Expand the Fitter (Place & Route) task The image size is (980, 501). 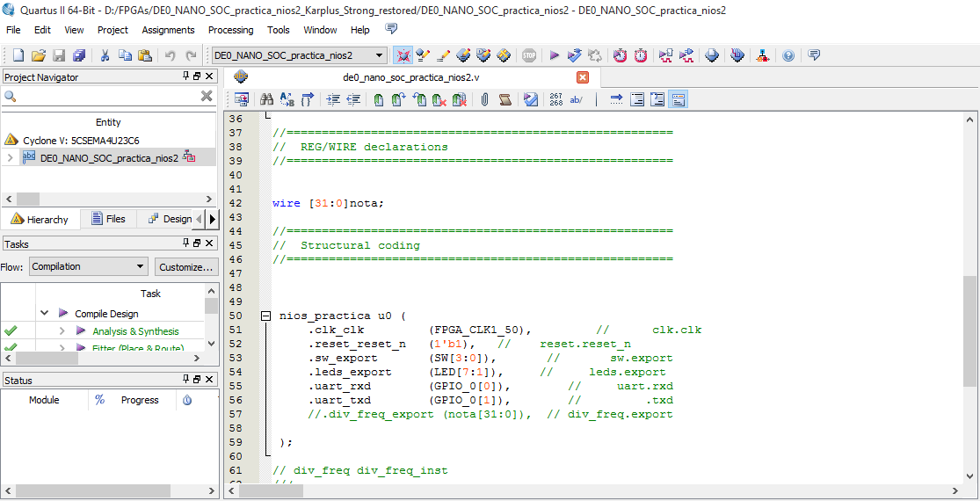(x=62, y=348)
